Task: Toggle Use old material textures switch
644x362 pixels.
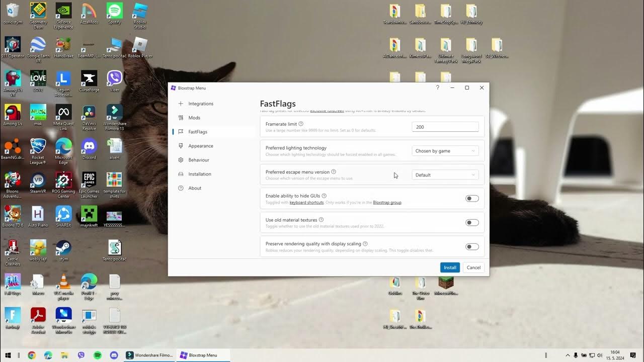Action: pyautogui.click(x=472, y=223)
